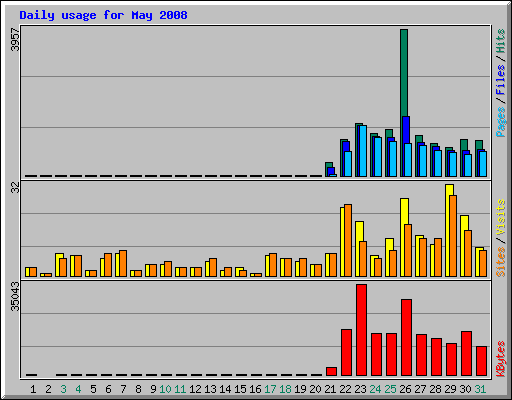
Task: Click the red 'KBytes' legend label
Action: (500, 359)
